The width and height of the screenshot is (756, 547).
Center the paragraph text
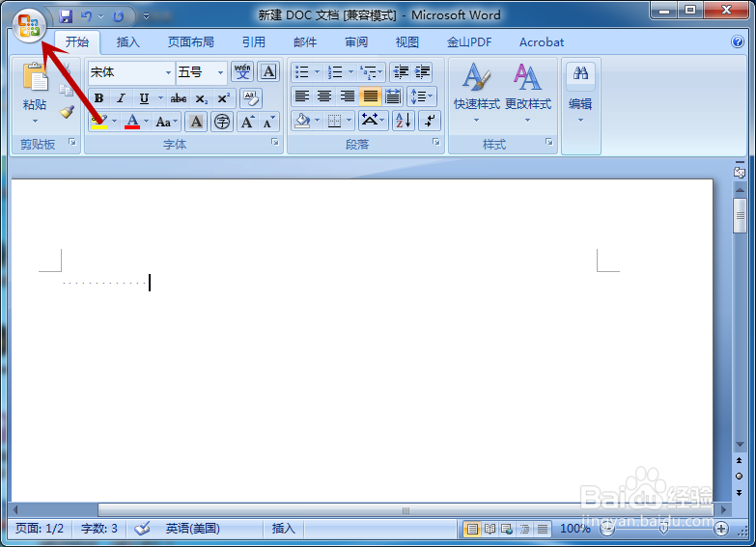pos(324,96)
